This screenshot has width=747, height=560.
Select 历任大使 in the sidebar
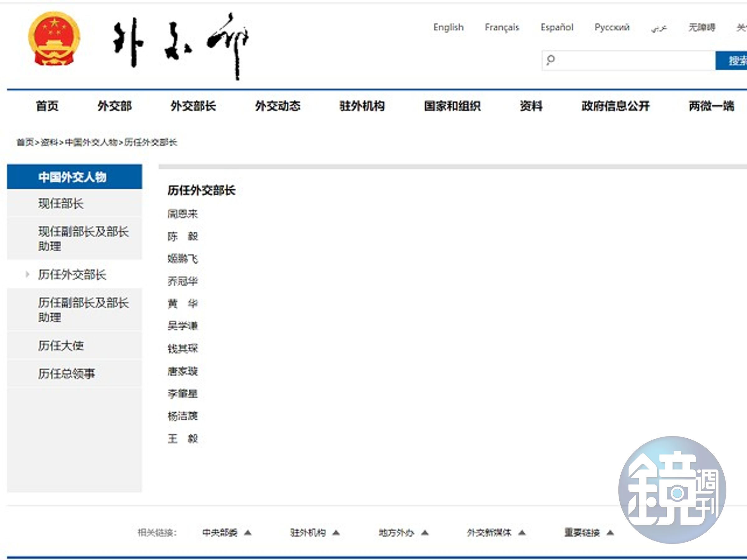[75, 345]
